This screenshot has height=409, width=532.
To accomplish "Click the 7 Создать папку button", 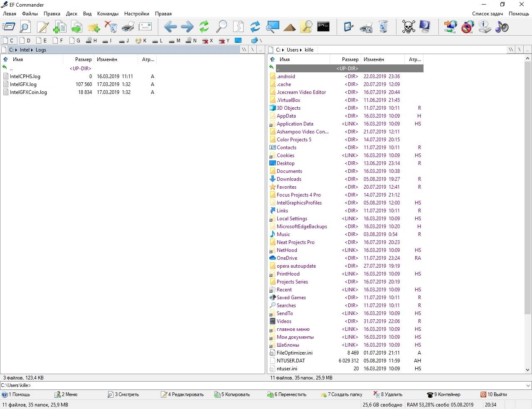I will pos(341,394).
